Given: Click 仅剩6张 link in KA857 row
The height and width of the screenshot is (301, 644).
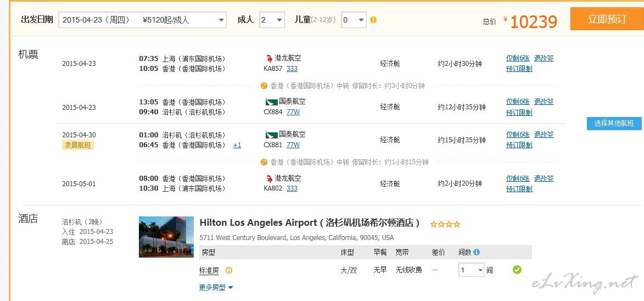Looking at the screenshot, I should click(x=518, y=58).
